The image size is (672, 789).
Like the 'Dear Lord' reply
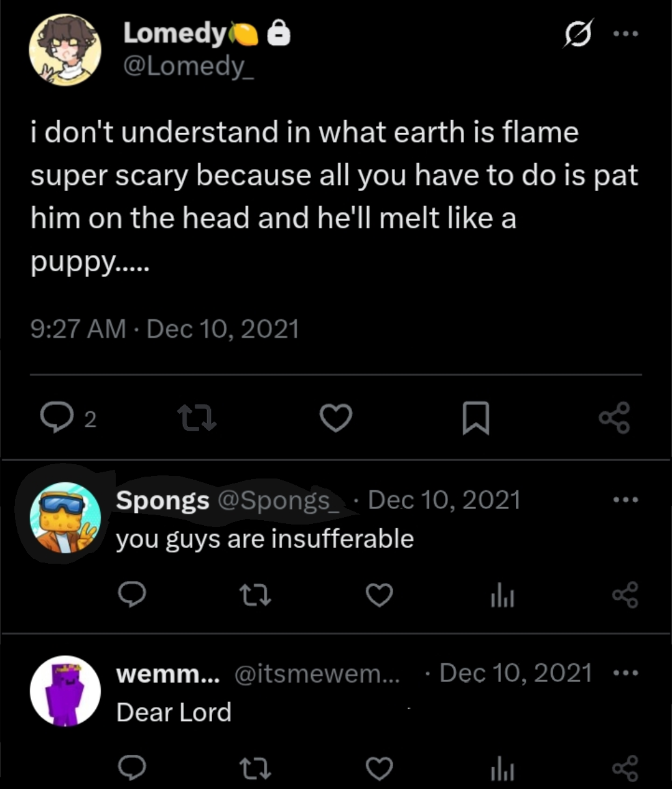(x=379, y=768)
